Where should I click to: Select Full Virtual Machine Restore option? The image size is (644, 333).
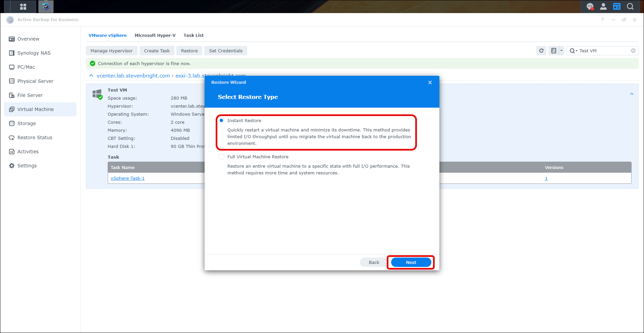click(x=221, y=157)
